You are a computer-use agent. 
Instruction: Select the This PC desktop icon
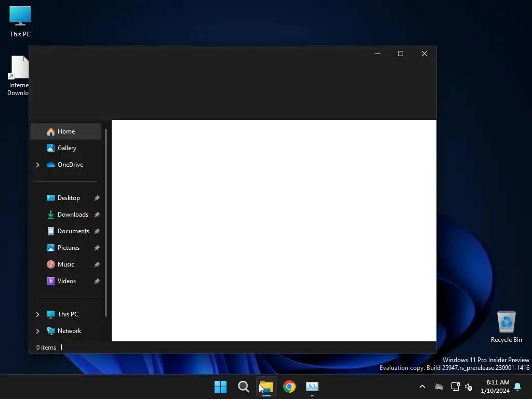20,22
